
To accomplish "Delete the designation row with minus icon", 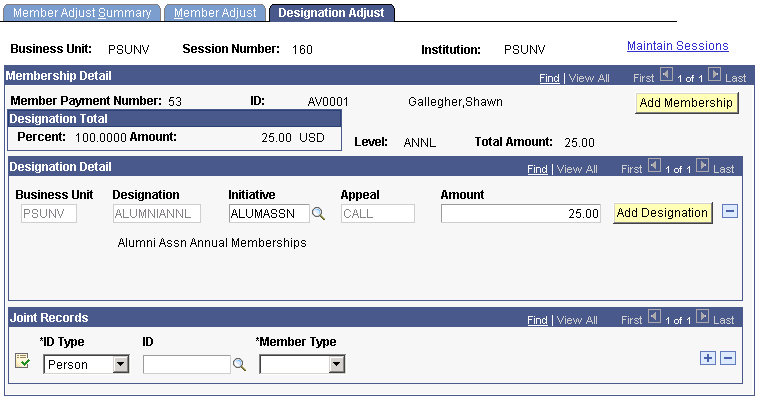I will tap(729, 211).
